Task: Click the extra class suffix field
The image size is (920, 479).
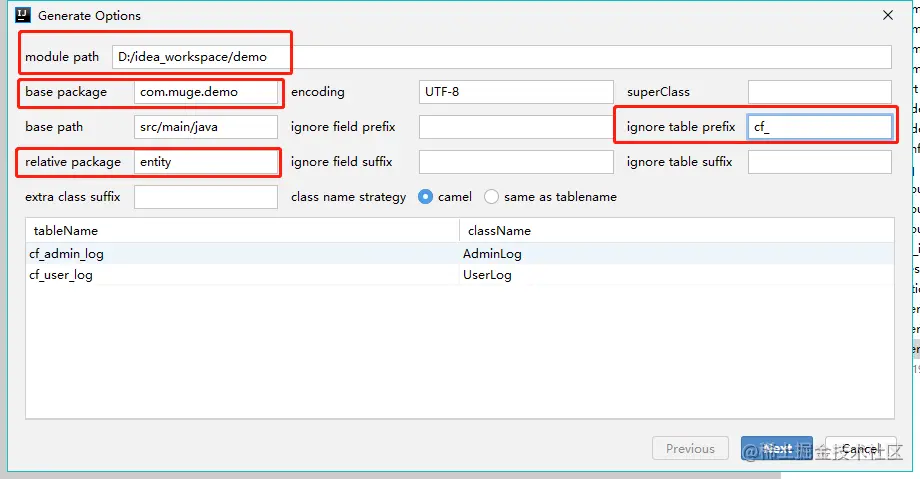Action: coord(206,197)
